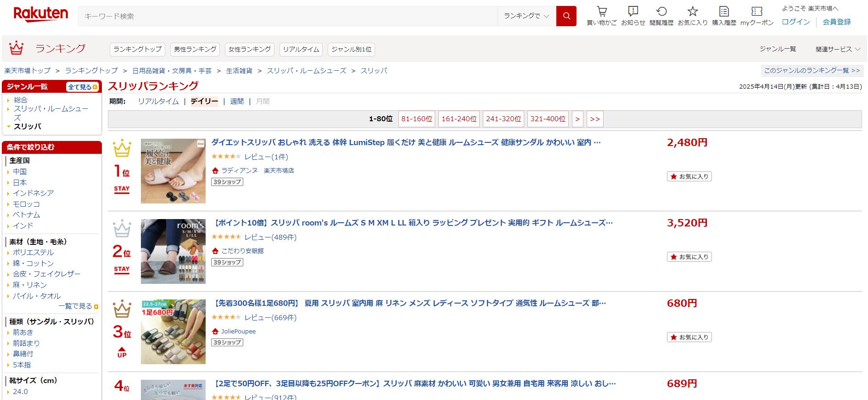Expand 一覧で見る under 素材
868x400 pixels.
pyautogui.click(x=78, y=306)
